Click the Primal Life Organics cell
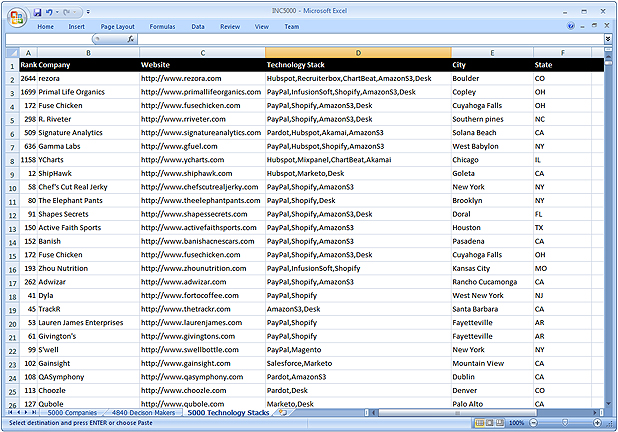The height and width of the screenshot is (432, 618). [x=88, y=92]
